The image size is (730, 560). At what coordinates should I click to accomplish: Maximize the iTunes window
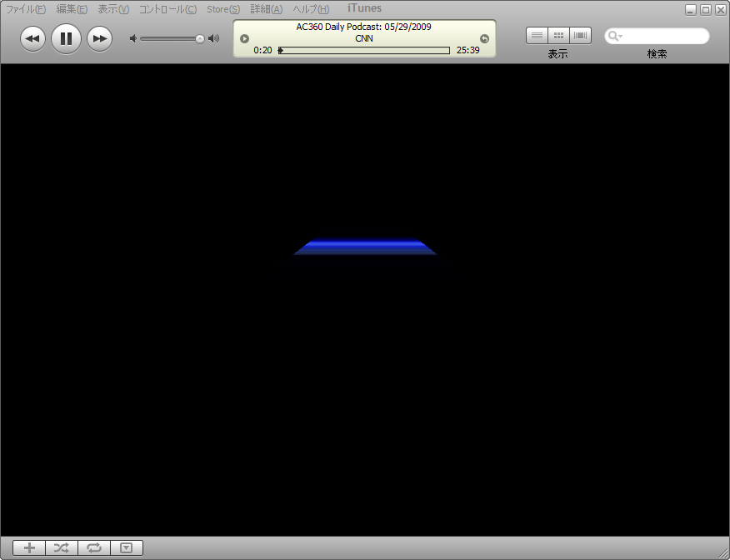point(706,10)
